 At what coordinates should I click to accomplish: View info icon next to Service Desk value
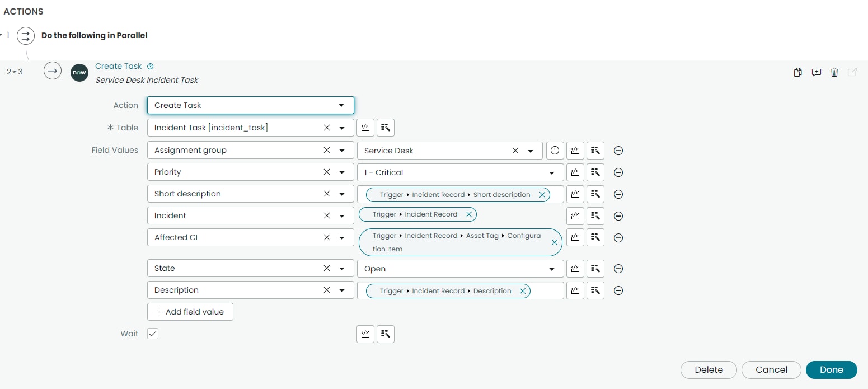click(x=555, y=150)
